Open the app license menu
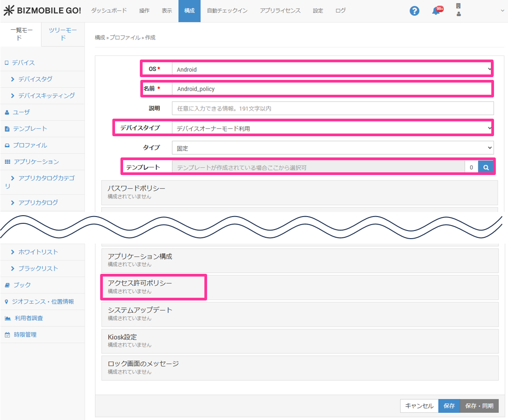The height and width of the screenshot is (420, 508). [280, 11]
